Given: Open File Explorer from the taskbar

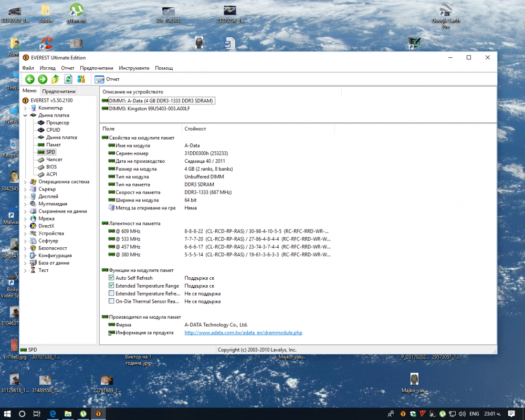Looking at the screenshot, I should point(68,414).
